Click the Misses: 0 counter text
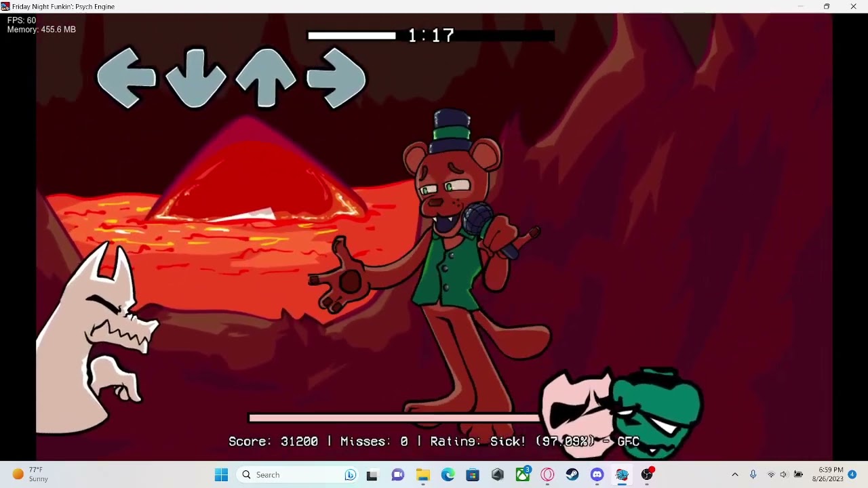868x488 pixels. point(374,441)
